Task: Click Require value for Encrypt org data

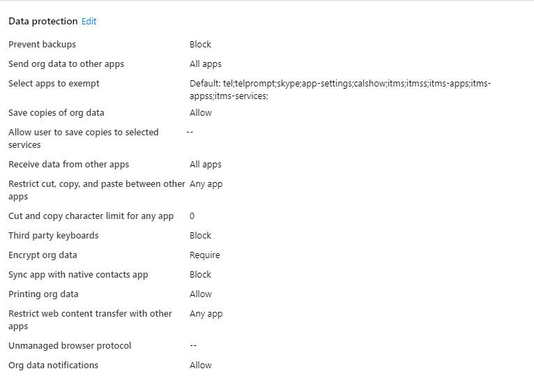Action: click(205, 255)
